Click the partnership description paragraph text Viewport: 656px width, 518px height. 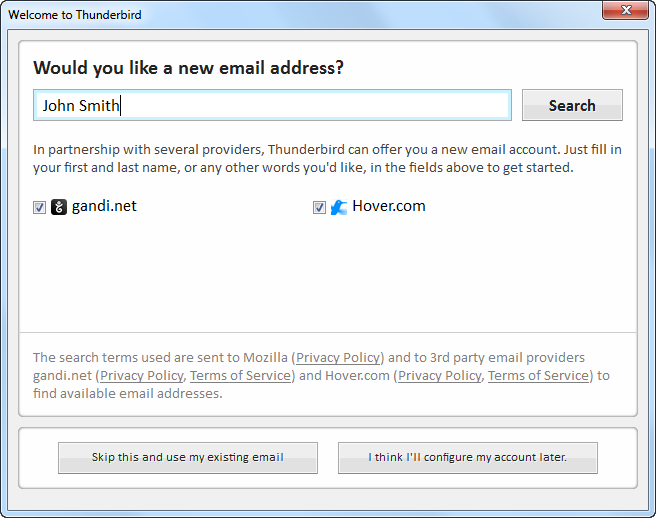[x=327, y=159]
